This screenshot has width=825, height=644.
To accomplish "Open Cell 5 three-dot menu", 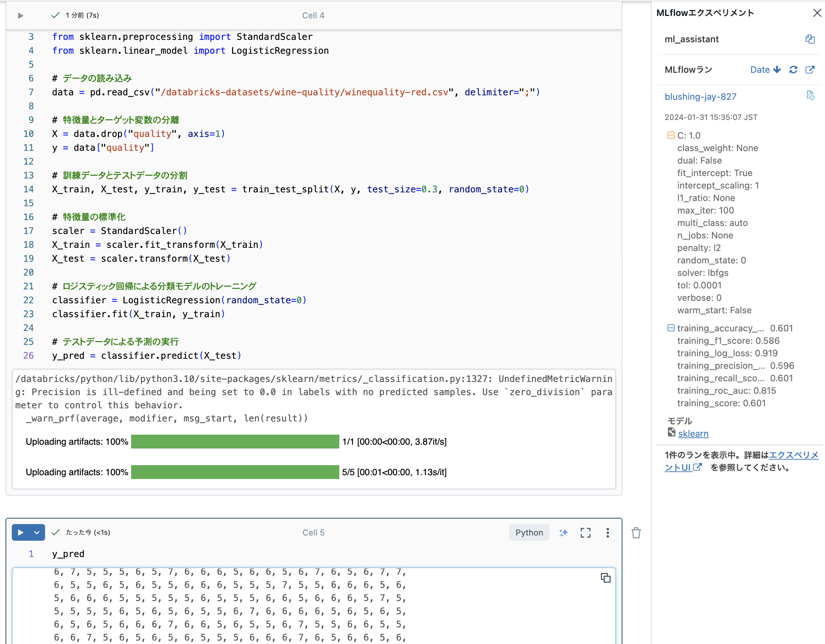I will pos(608,533).
